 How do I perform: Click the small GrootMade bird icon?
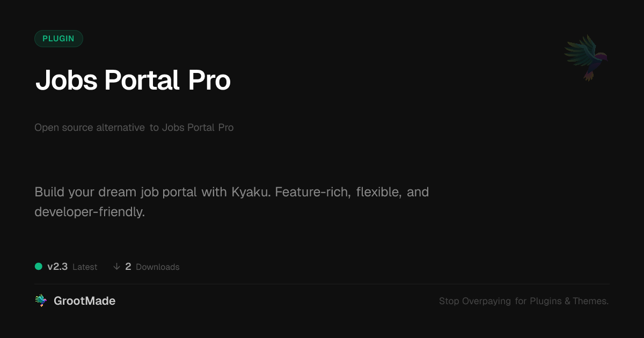click(41, 301)
